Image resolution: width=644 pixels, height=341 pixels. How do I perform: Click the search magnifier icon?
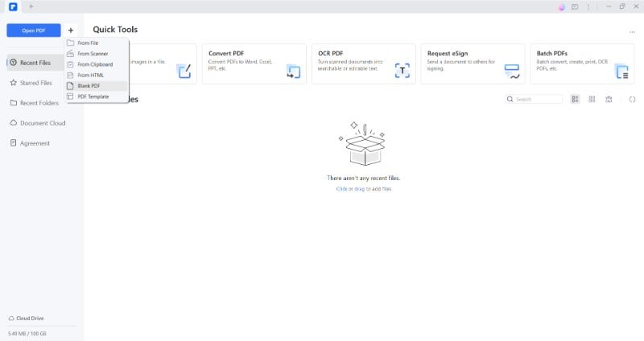coord(510,99)
